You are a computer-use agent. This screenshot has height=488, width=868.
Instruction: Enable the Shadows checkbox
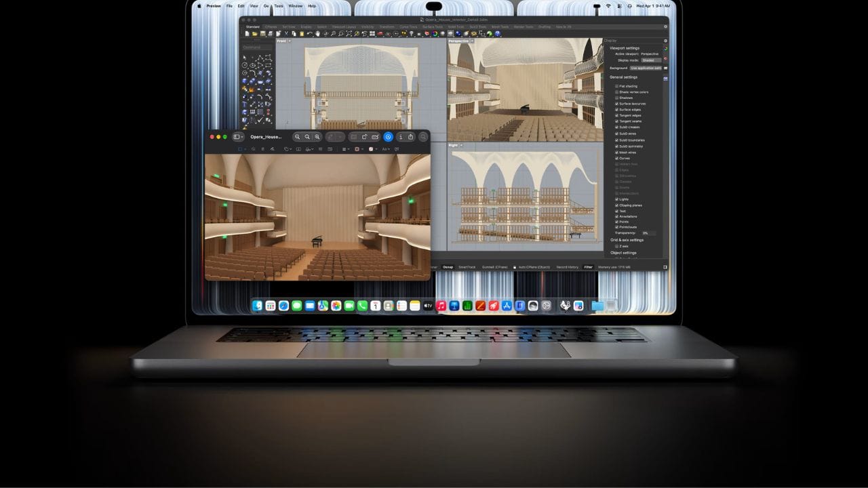tap(616, 98)
